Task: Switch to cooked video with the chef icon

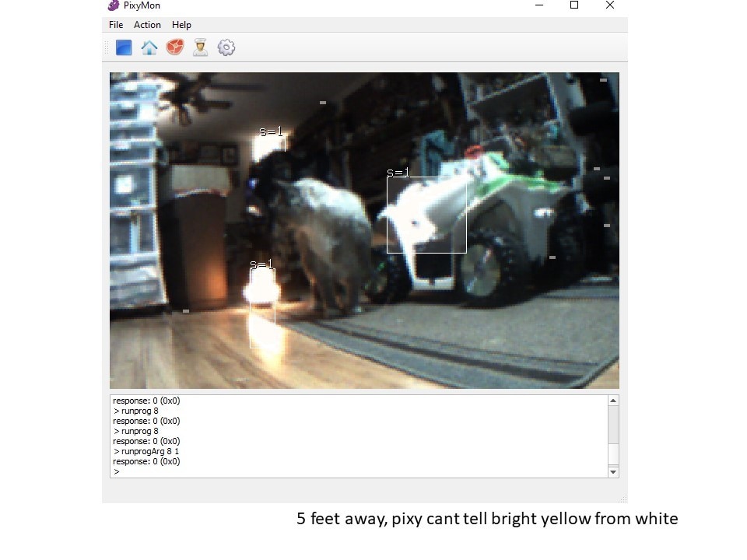Action: tap(201, 47)
